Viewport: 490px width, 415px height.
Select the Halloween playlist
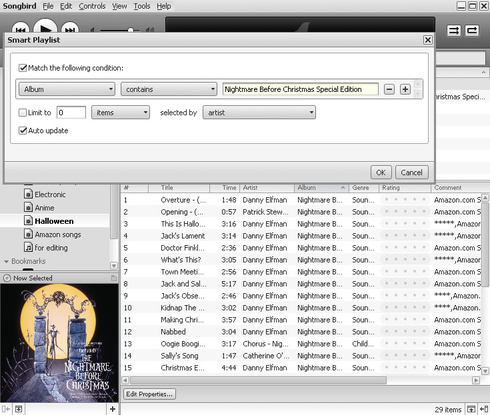(54, 221)
